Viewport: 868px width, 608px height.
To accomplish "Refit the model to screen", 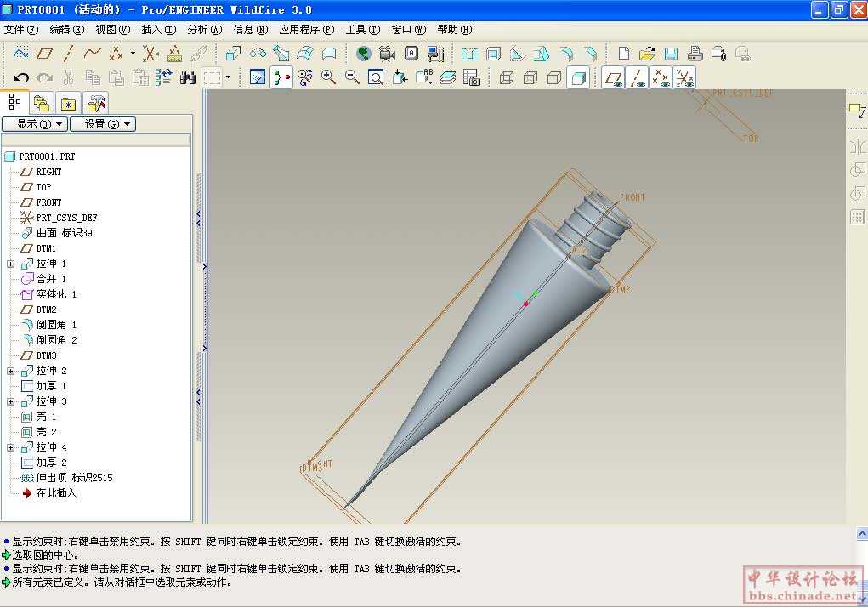I will 376,77.
